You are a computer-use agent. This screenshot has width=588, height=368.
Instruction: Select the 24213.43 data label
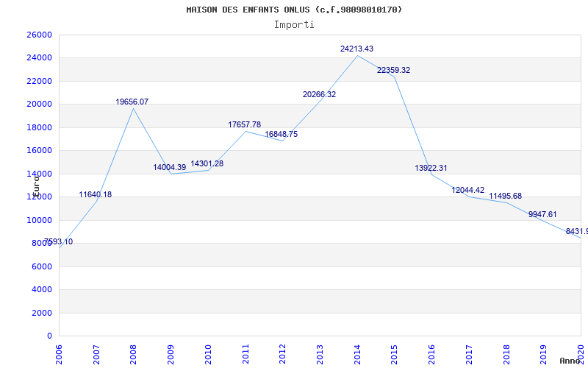[356, 49]
